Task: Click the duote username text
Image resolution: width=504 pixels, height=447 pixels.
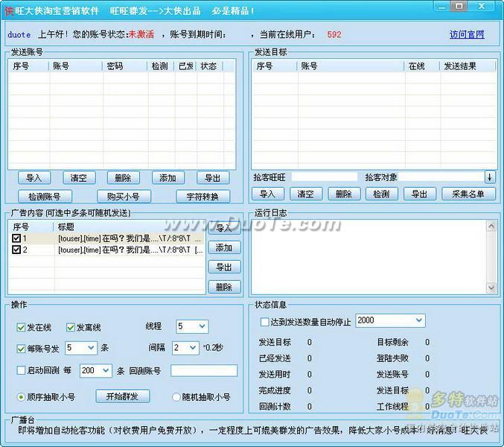Action: coord(19,34)
